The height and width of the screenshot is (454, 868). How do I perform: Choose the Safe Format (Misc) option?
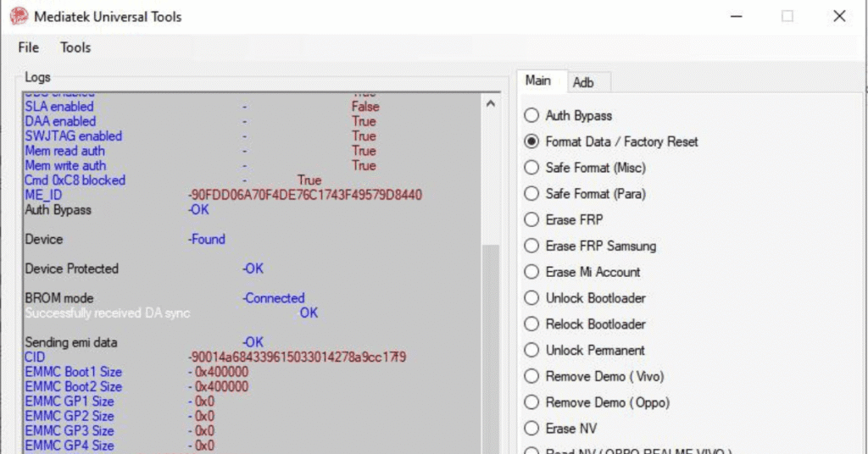585,168
